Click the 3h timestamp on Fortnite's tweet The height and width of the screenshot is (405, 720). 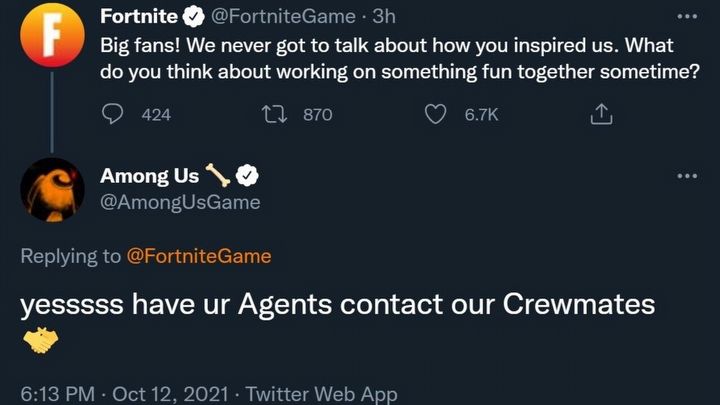coord(385,16)
